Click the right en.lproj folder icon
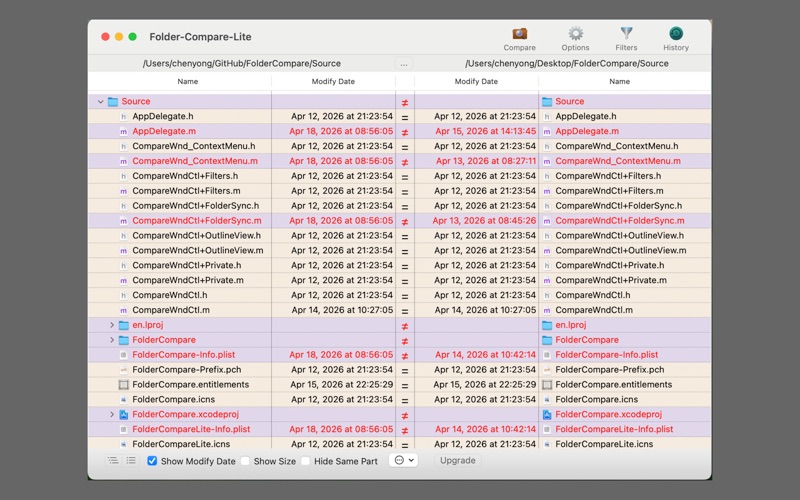Image resolution: width=800 pixels, height=500 pixels. [547, 325]
